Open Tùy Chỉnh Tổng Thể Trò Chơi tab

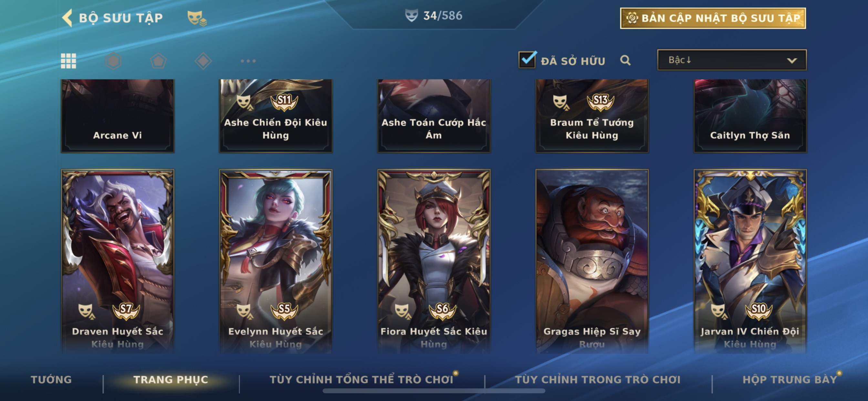coord(362,380)
